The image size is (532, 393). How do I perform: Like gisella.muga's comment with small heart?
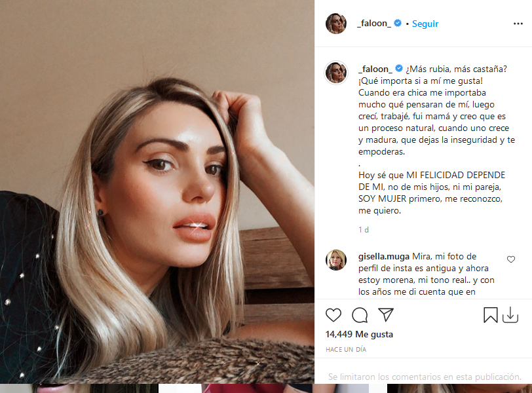pyautogui.click(x=511, y=259)
